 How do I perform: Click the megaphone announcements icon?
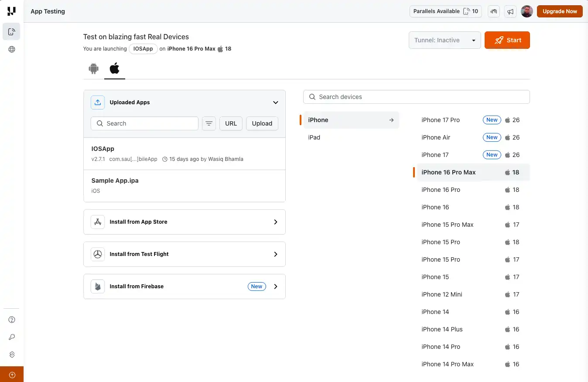pos(510,11)
